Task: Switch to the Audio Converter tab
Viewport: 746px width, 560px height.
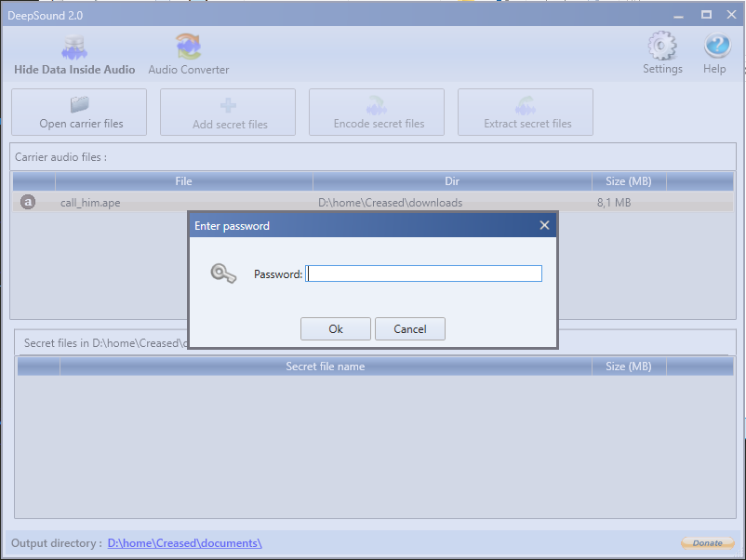Action: [x=189, y=55]
